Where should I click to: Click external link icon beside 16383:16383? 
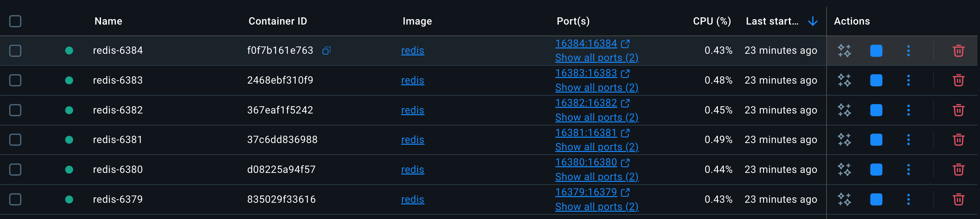[x=625, y=73]
